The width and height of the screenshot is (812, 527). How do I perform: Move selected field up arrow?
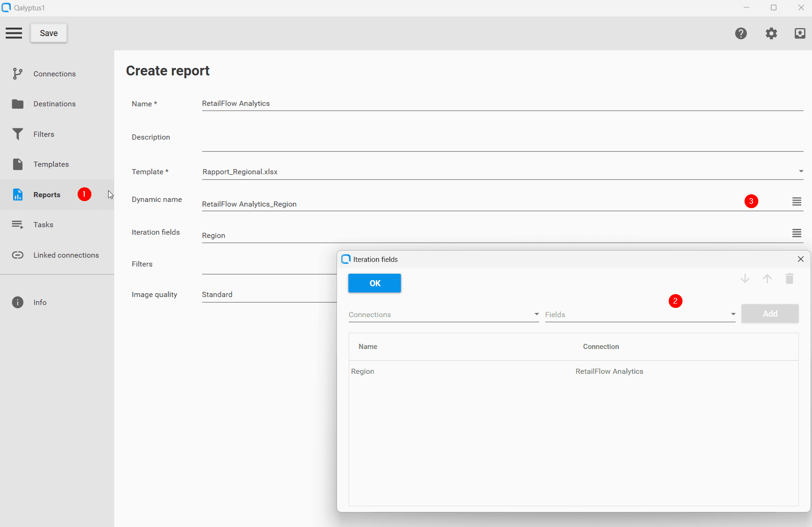pos(767,279)
